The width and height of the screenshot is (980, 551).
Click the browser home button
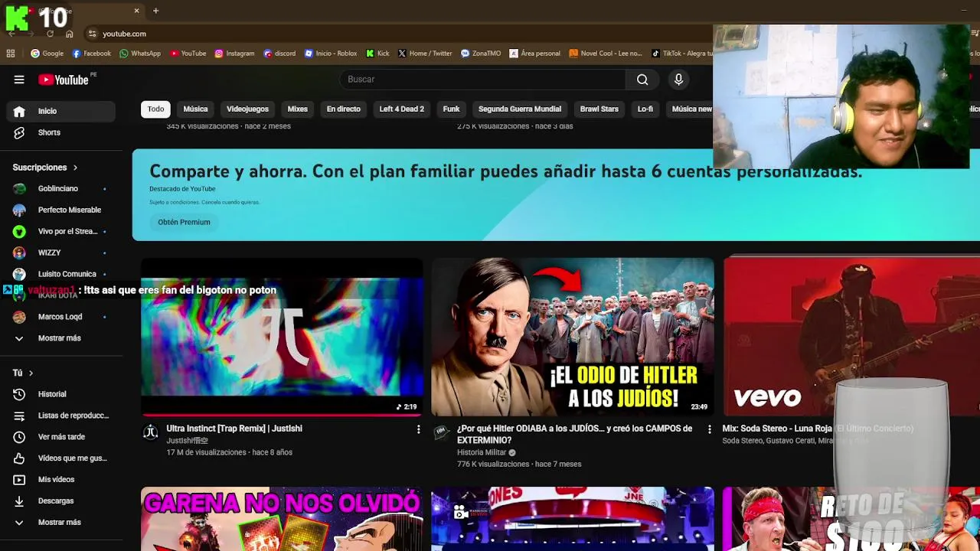point(69,34)
